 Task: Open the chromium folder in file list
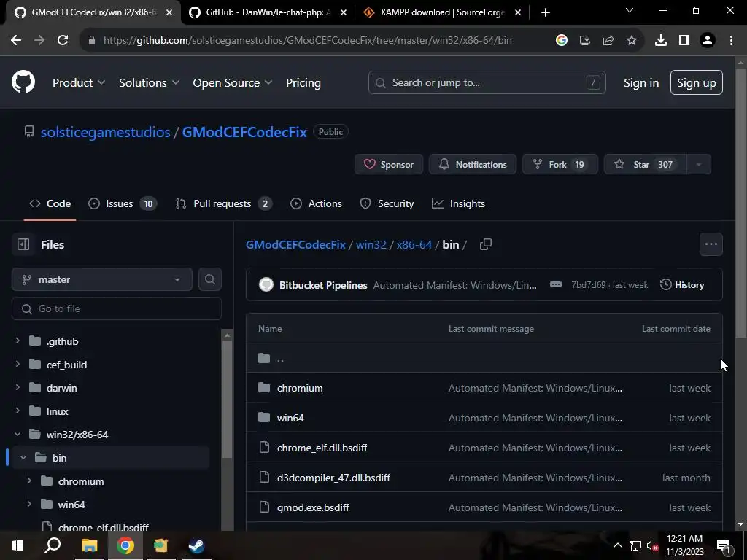300,388
